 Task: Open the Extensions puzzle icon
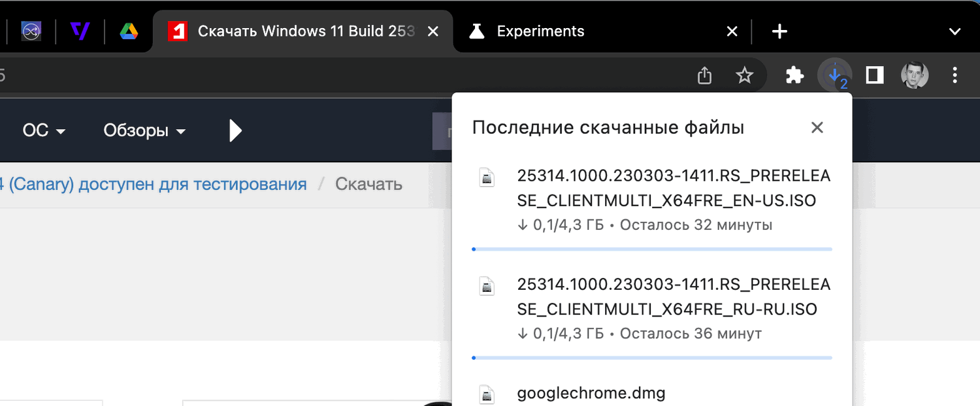794,76
